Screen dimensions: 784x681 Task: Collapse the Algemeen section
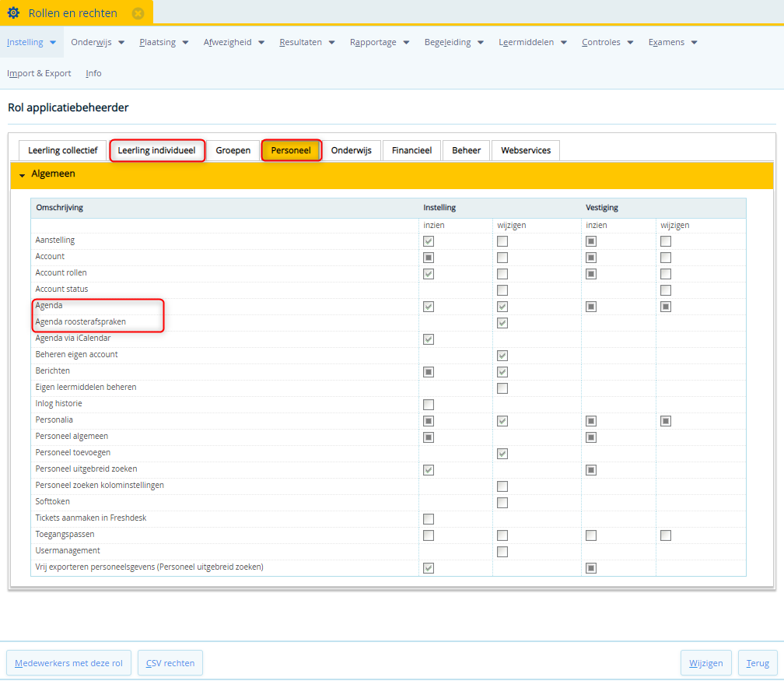point(22,175)
